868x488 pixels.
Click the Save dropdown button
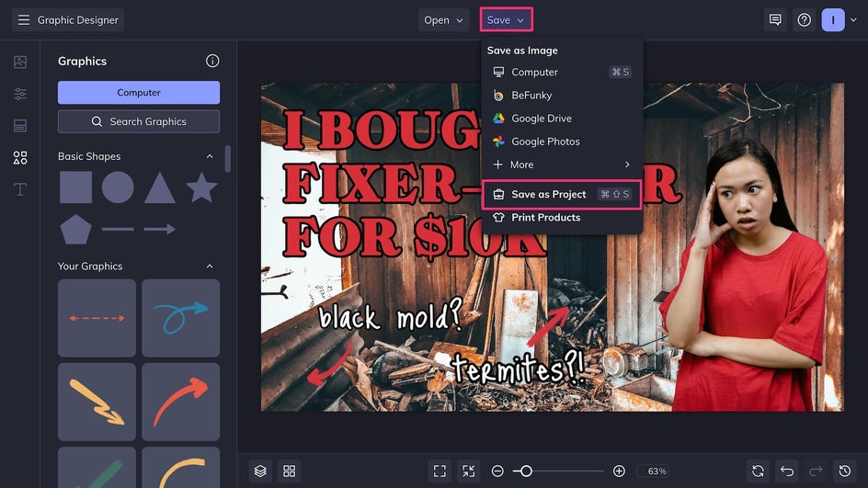click(x=506, y=20)
